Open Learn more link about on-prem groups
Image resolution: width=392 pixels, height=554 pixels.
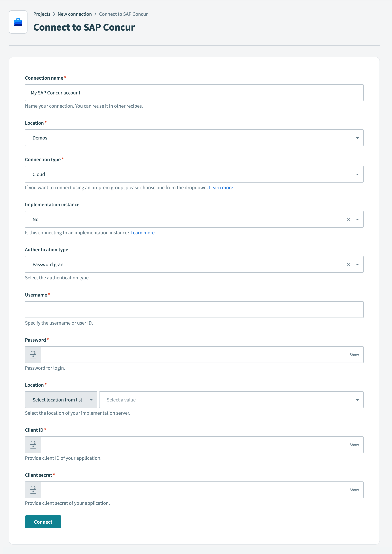[221, 187]
